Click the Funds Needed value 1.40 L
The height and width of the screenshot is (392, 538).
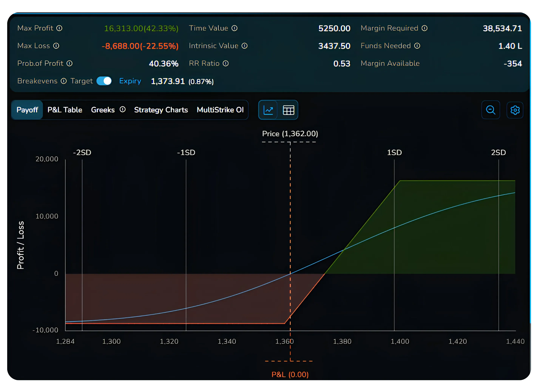510,46
